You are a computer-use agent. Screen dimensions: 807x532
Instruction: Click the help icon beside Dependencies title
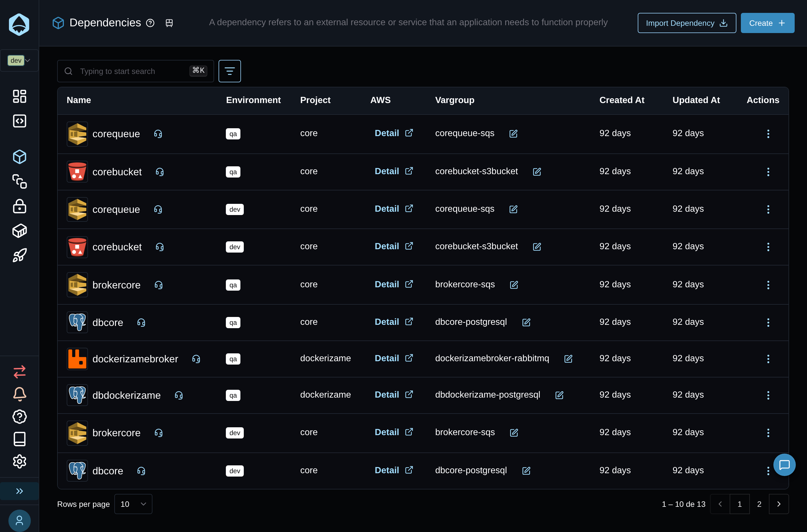[x=150, y=23]
